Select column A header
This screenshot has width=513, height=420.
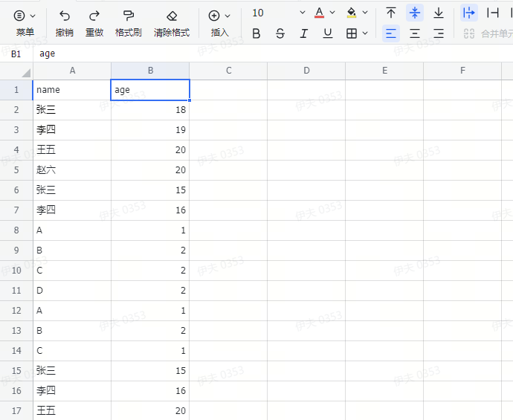click(72, 71)
